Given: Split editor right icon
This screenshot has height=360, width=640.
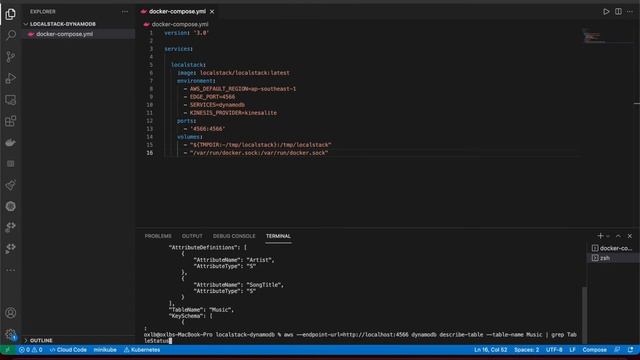Looking at the screenshot, I should (x=618, y=11).
